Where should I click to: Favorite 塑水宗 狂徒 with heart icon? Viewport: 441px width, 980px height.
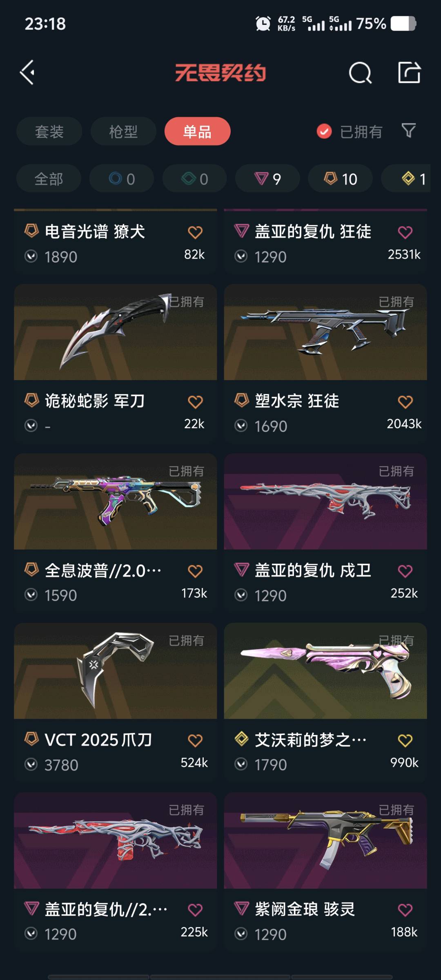[405, 401]
